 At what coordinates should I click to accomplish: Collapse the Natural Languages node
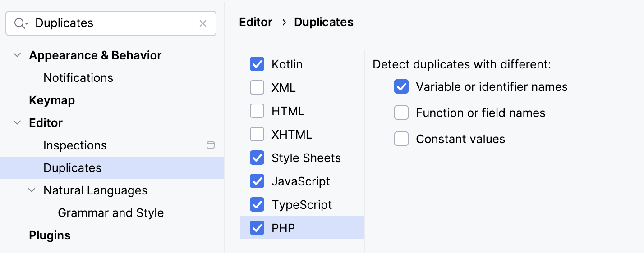pos(32,190)
